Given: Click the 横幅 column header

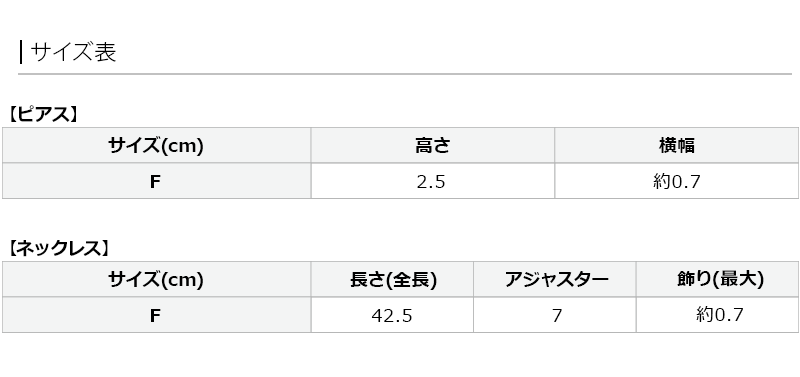Looking at the screenshot, I should (x=677, y=145).
